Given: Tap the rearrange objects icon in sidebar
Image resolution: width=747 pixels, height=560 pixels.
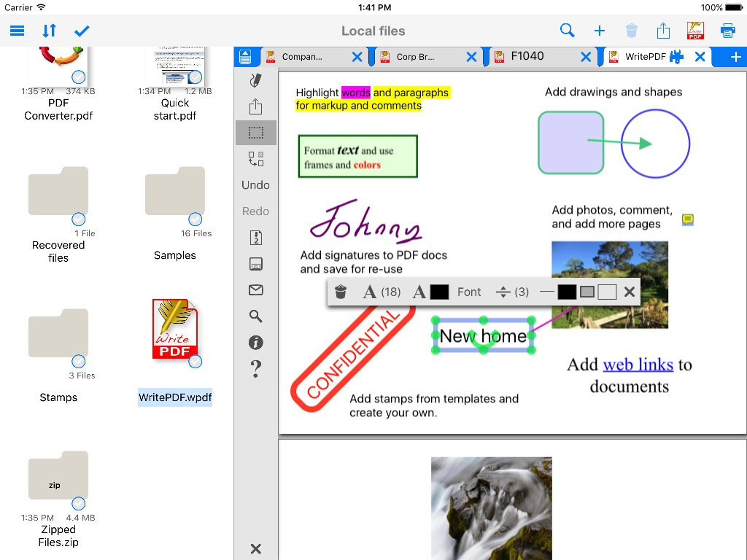Looking at the screenshot, I should pos(256,158).
